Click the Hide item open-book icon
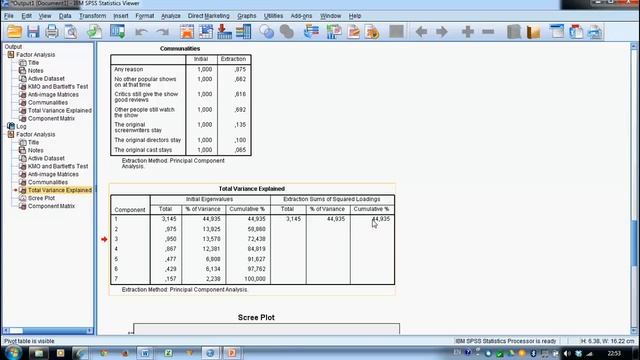 533,32
